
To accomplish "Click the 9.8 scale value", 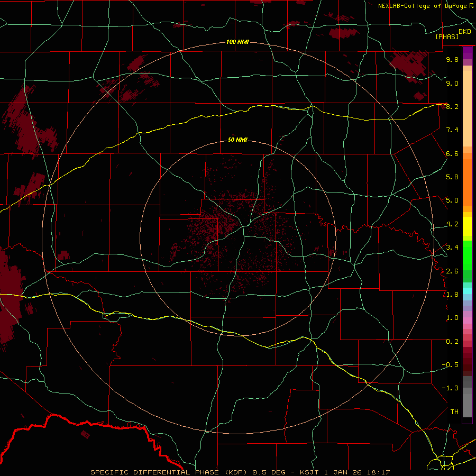I will (x=452, y=59).
